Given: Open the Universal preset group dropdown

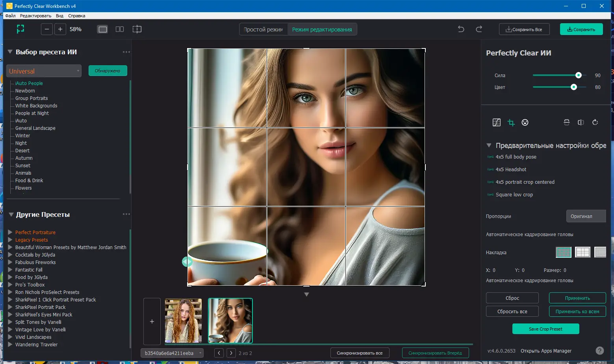Looking at the screenshot, I should pos(44,71).
